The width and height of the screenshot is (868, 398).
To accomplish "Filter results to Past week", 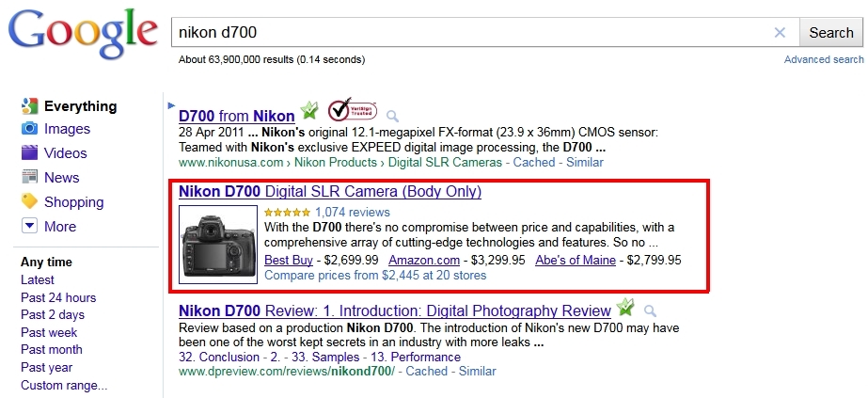I will 49,333.
